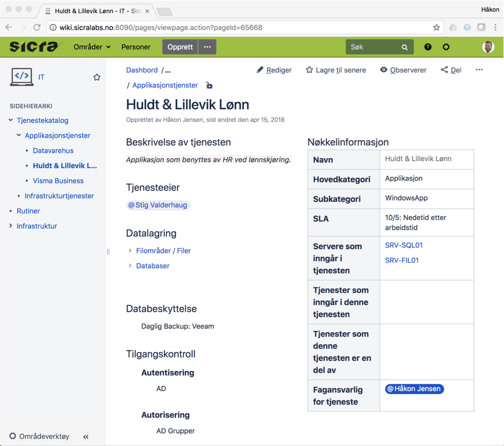Click the sidebar resize handle
Viewport: 504px width, 446px height.
tap(108, 252)
